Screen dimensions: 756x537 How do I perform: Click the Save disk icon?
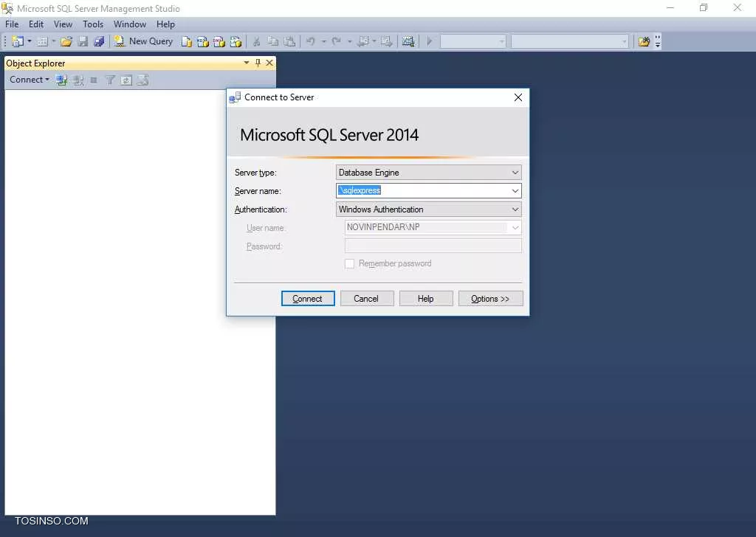click(83, 41)
